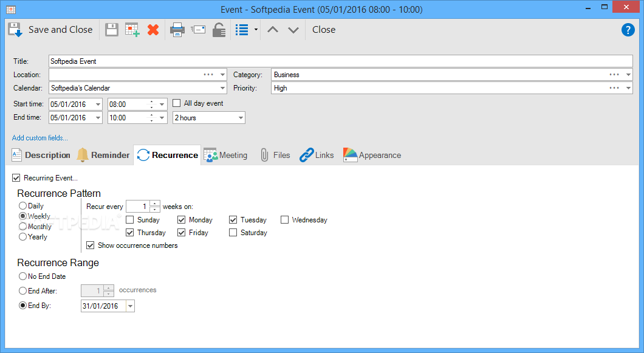Switch to the Reminder tab
The image size is (644, 353).
click(103, 155)
